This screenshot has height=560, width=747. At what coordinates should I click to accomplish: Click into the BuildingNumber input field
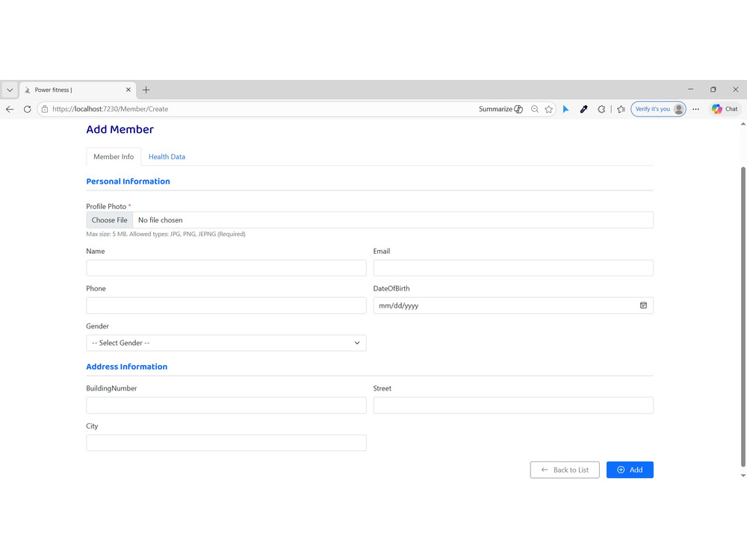pyautogui.click(x=226, y=405)
